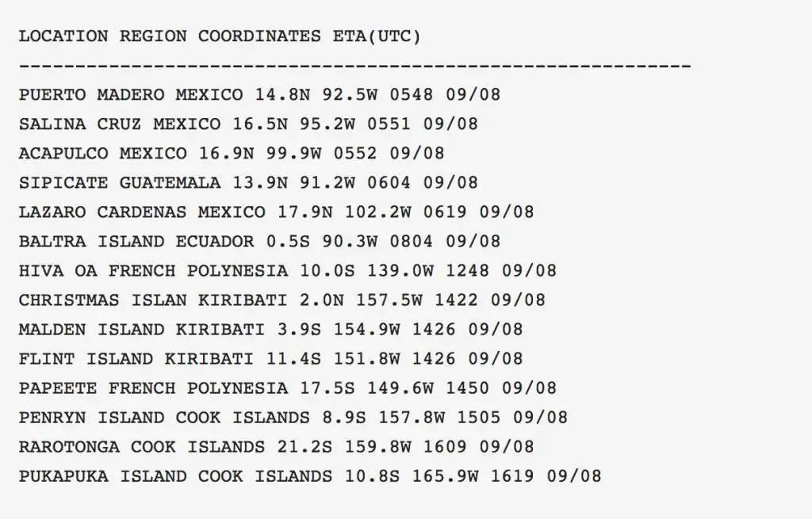Click the COORDINATES header word
The width and height of the screenshot is (812, 519).
[x=259, y=36]
